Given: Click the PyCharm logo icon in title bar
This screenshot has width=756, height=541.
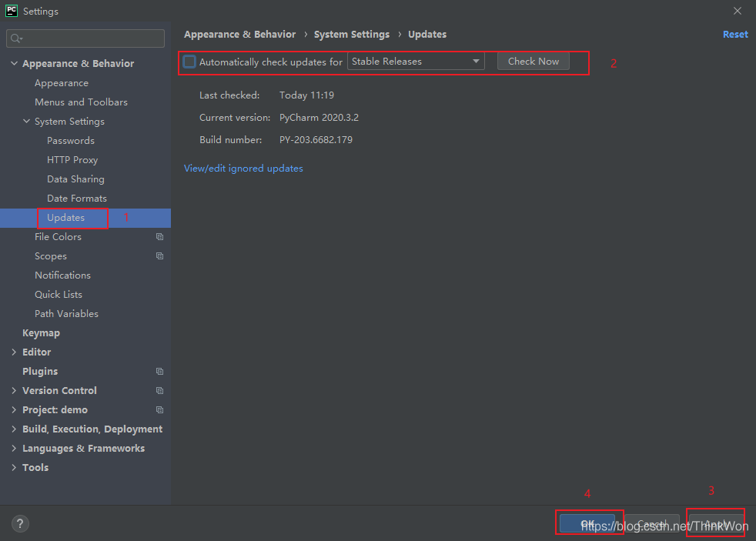Looking at the screenshot, I should click(x=11, y=11).
